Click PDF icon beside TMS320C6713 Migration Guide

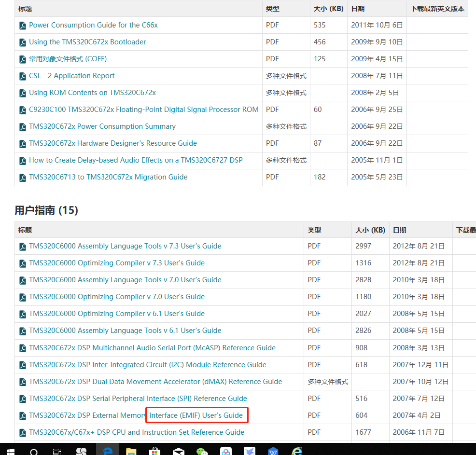23,178
